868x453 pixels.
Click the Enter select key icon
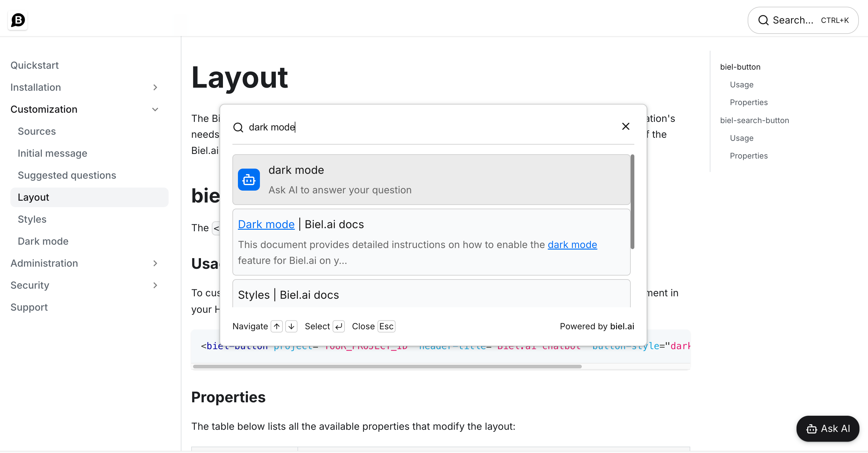(338, 326)
